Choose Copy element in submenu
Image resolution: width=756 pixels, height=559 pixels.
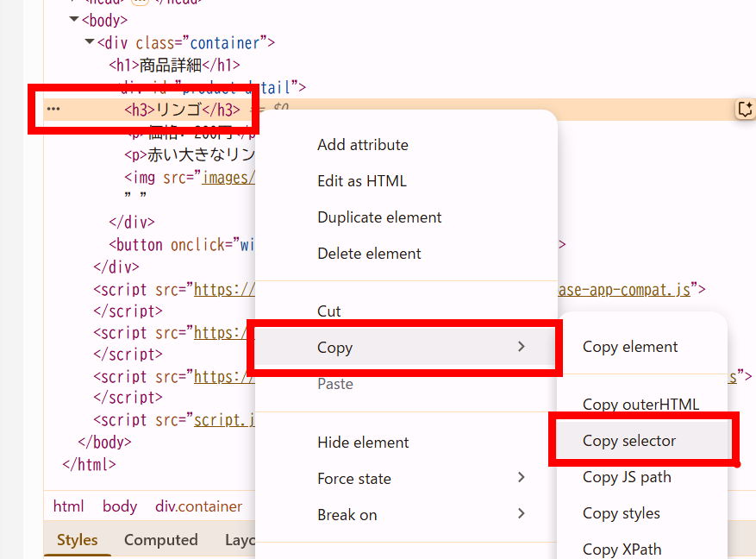coord(629,347)
